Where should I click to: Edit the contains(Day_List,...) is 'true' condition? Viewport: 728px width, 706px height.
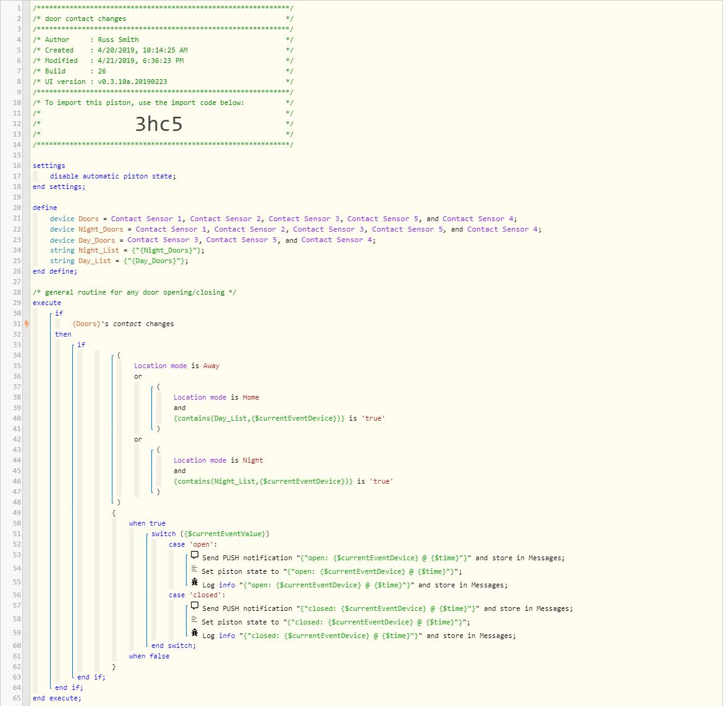[x=279, y=418]
